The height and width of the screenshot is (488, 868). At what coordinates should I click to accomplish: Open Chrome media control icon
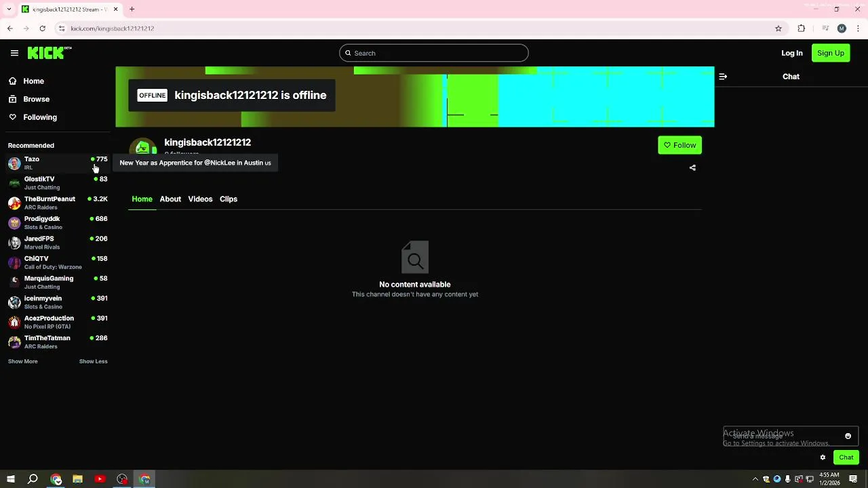point(825,28)
